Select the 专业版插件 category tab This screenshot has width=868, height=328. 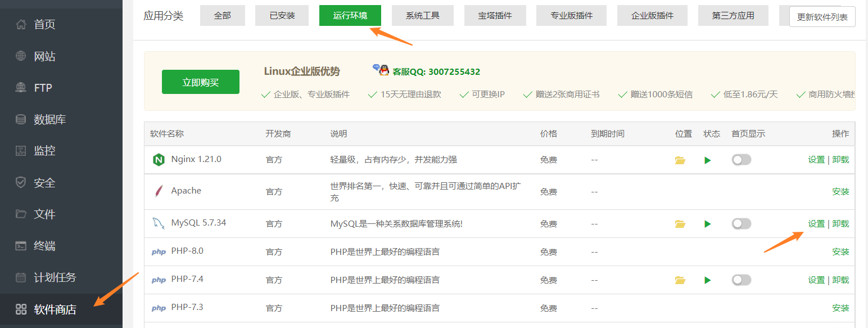coord(572,15)
